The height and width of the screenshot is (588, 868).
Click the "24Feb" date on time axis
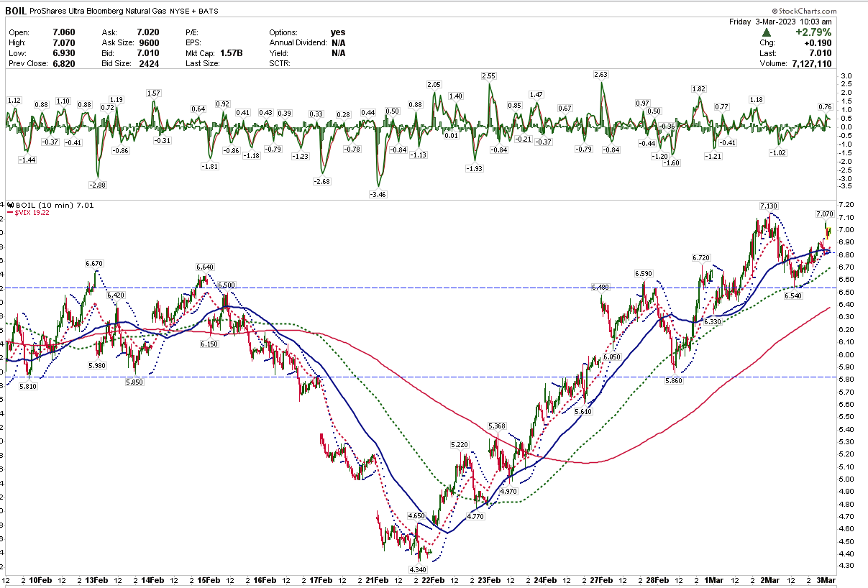pyautogui.click(x=544, y=580)
